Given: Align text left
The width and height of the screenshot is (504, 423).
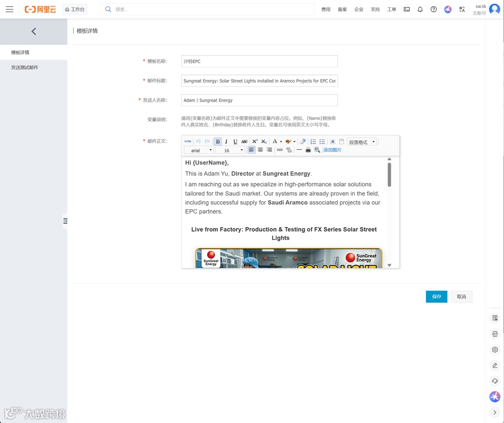Looking at the screenshot, I should pyautogui.click(x=251, y=150).
